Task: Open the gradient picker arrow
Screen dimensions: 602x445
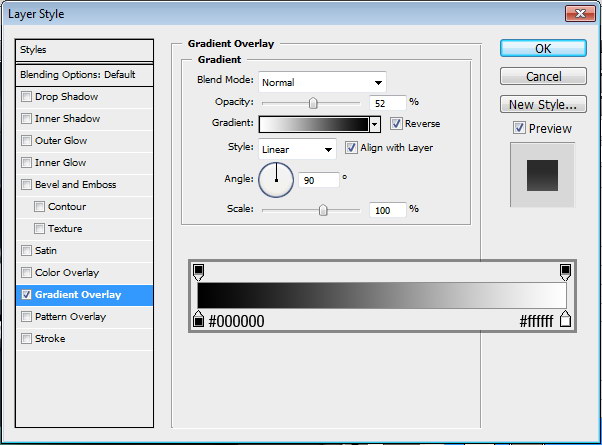Action: click(375, 124)
